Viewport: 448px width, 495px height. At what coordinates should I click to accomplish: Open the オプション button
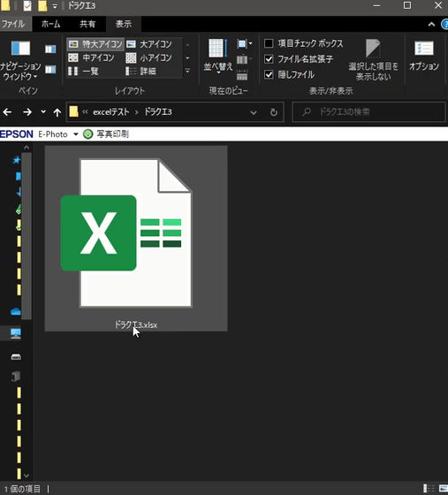pyautogui.click(x=424, y=56)
